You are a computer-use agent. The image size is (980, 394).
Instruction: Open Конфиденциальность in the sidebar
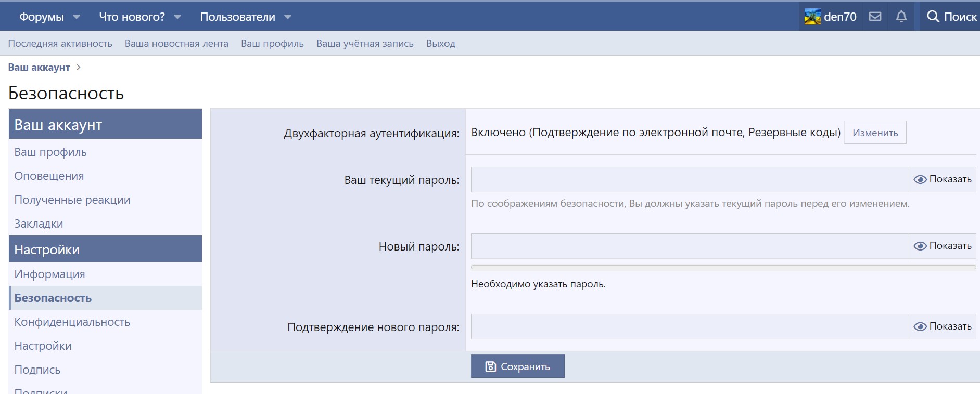tap(72, 322)
